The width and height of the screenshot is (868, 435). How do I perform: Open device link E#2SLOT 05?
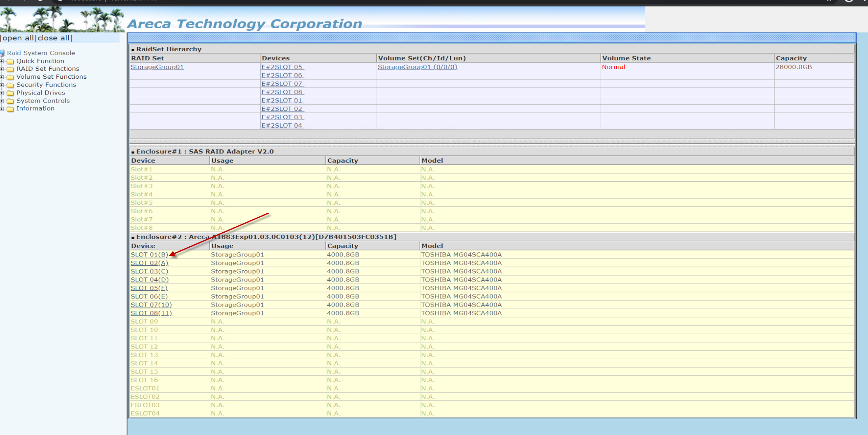pos(282,67)
